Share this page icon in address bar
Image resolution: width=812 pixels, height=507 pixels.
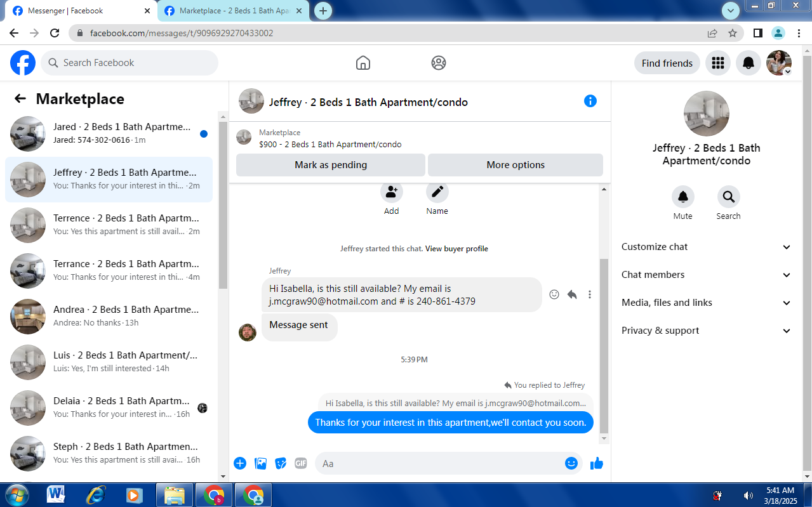712,33
